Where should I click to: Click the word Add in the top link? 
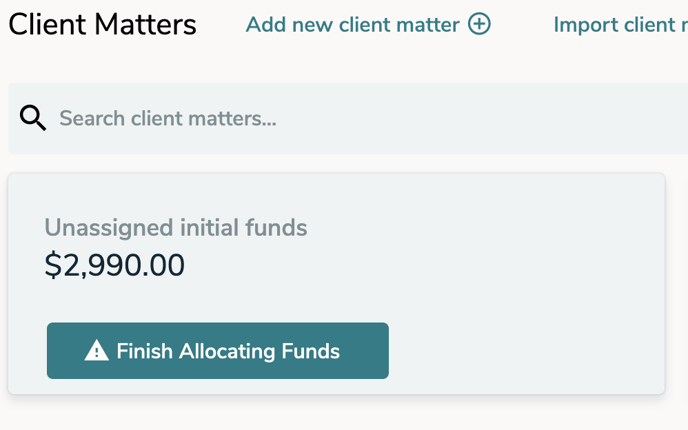pyautogui.click(x=266, y=24)
